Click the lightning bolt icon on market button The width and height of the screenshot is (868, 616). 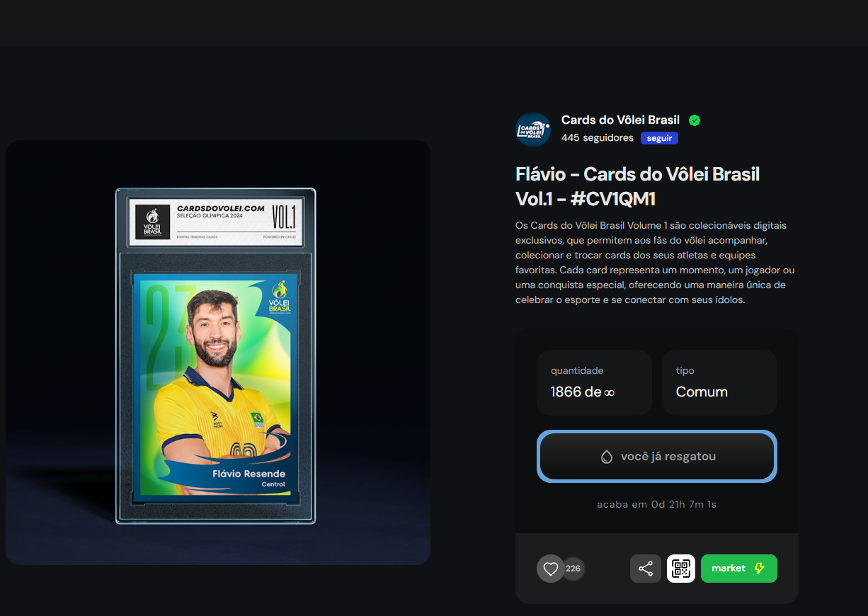point(759,569)
